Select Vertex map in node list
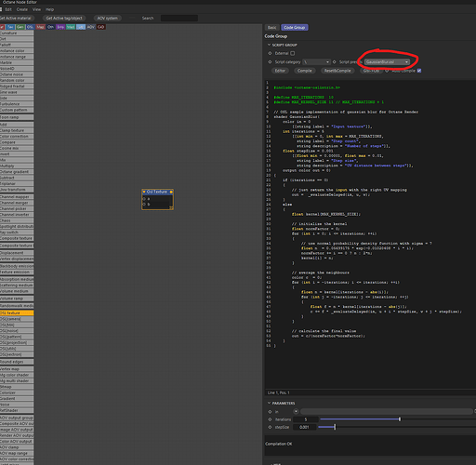Viewport: 476px width, 465px height. (x=17, y=369)
